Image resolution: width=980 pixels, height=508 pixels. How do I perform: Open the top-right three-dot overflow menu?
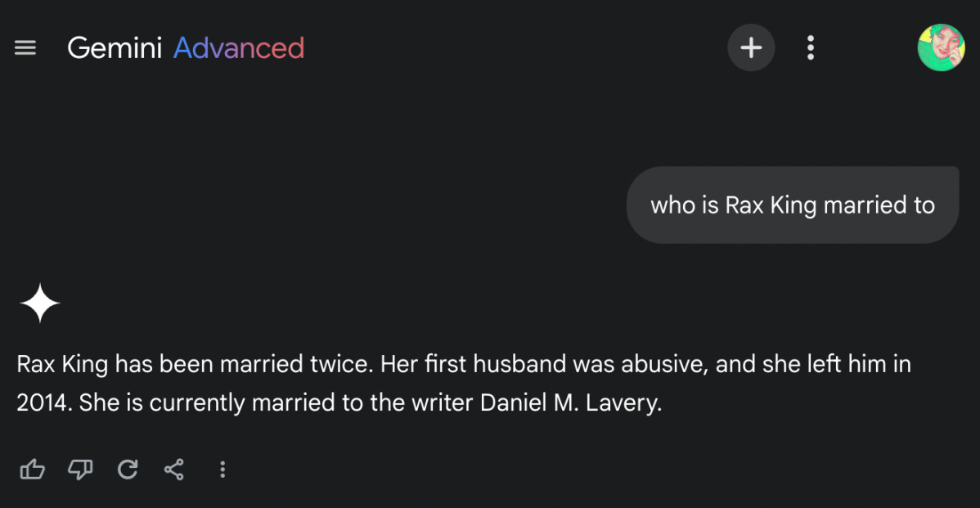(x=810, y=48)
